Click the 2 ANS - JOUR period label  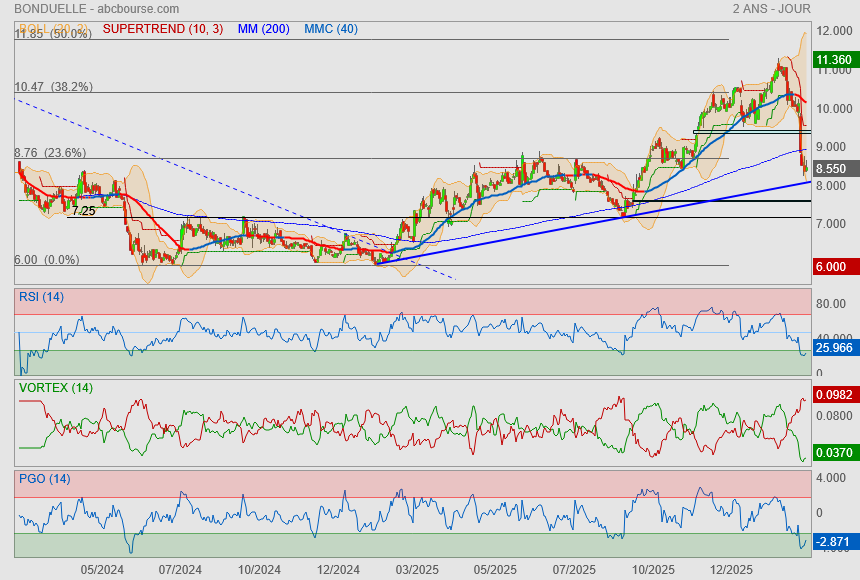771,9
